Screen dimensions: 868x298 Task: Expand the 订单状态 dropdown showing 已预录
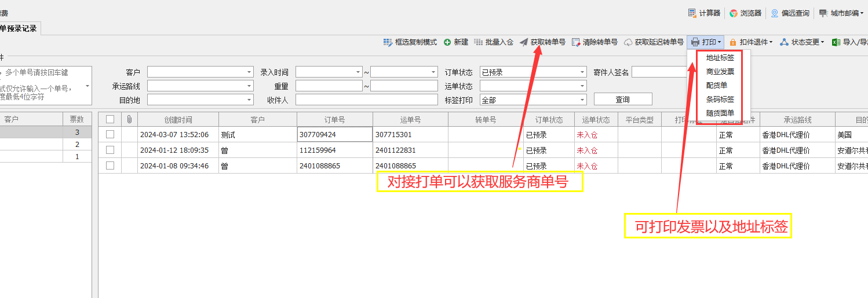point(582,72)
